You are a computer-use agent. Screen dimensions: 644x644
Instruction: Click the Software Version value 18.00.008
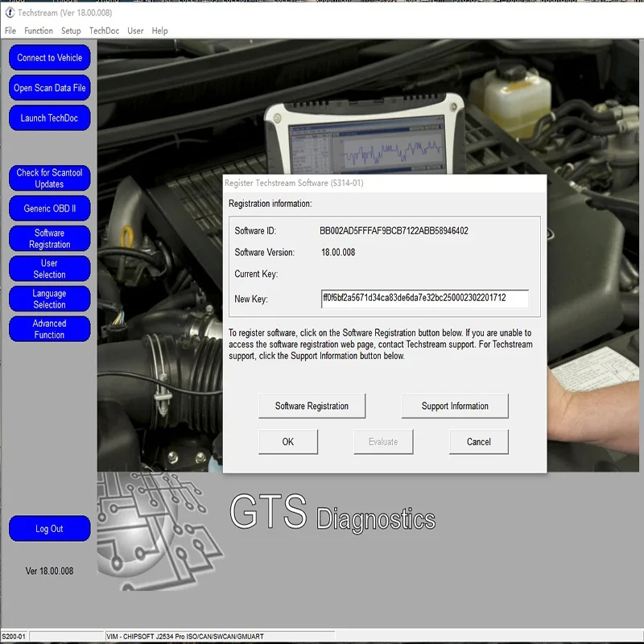pyautogui.click(x=338, y=252)
